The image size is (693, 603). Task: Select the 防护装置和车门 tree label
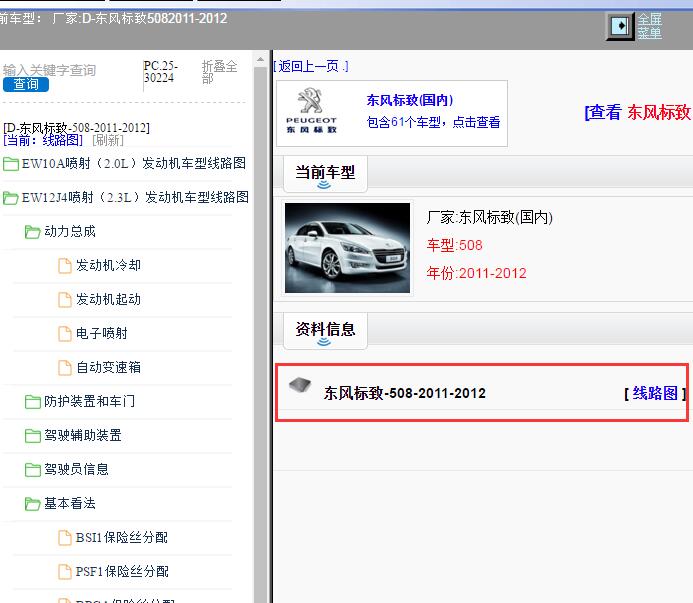(89, 401)
